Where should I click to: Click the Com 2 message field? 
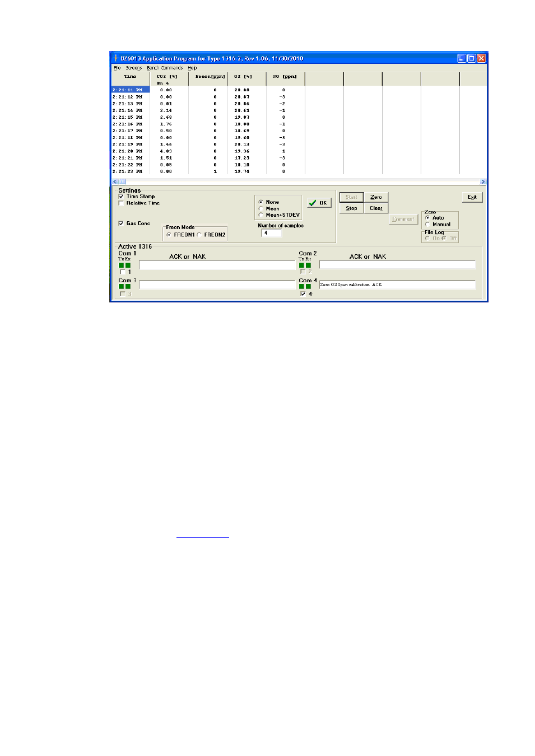coord(397,265)
